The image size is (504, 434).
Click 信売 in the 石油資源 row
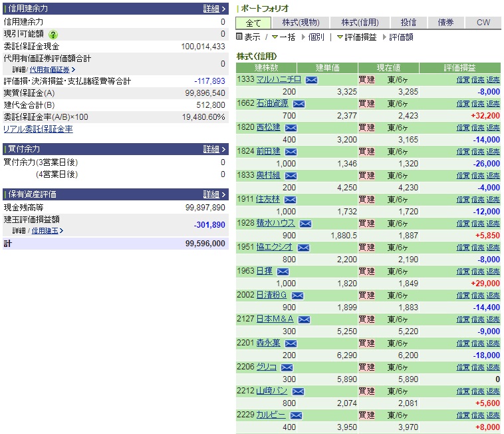tap(477, 104)
